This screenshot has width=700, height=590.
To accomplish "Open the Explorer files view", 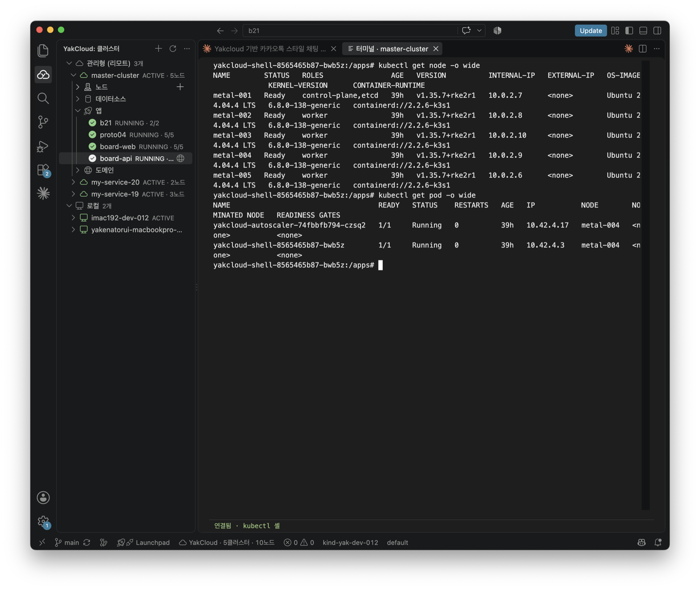I will click(43, 51).
